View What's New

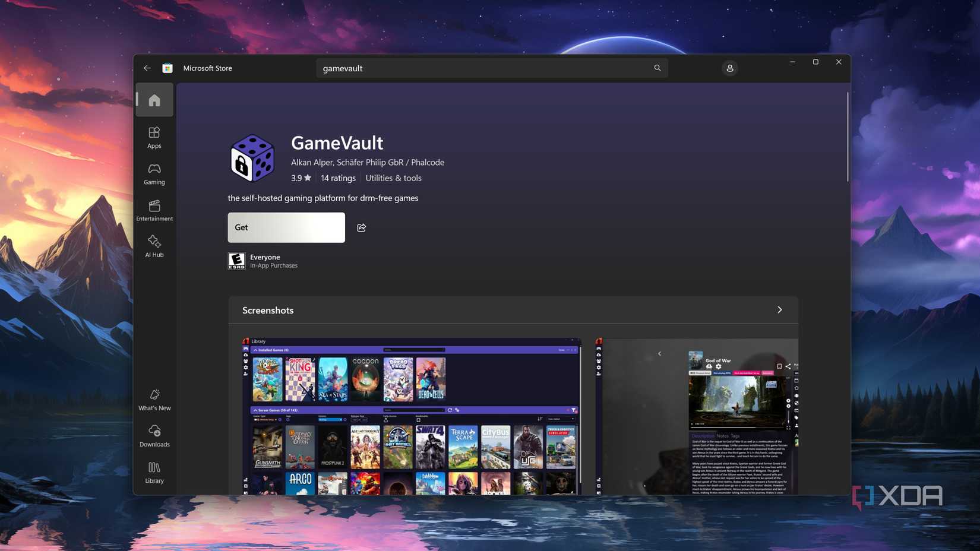point(154,398)
